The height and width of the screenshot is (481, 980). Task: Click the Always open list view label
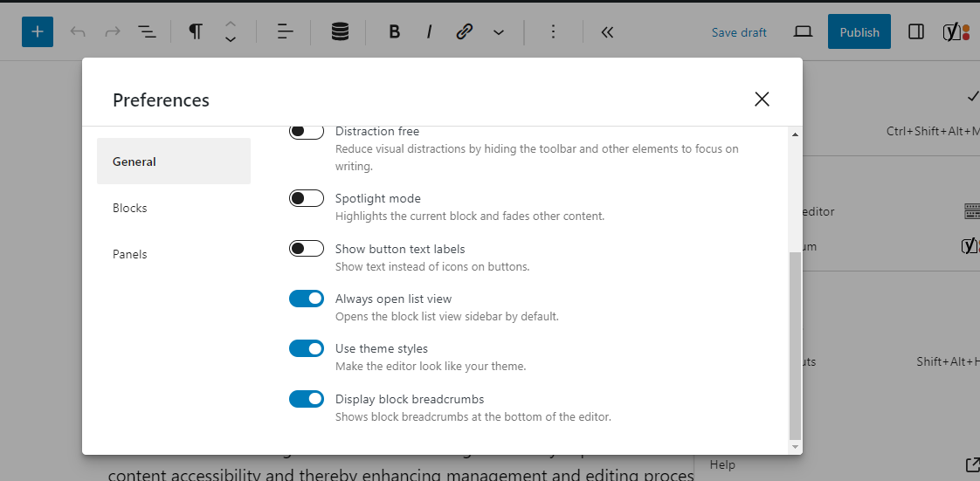tap(394, 299)
